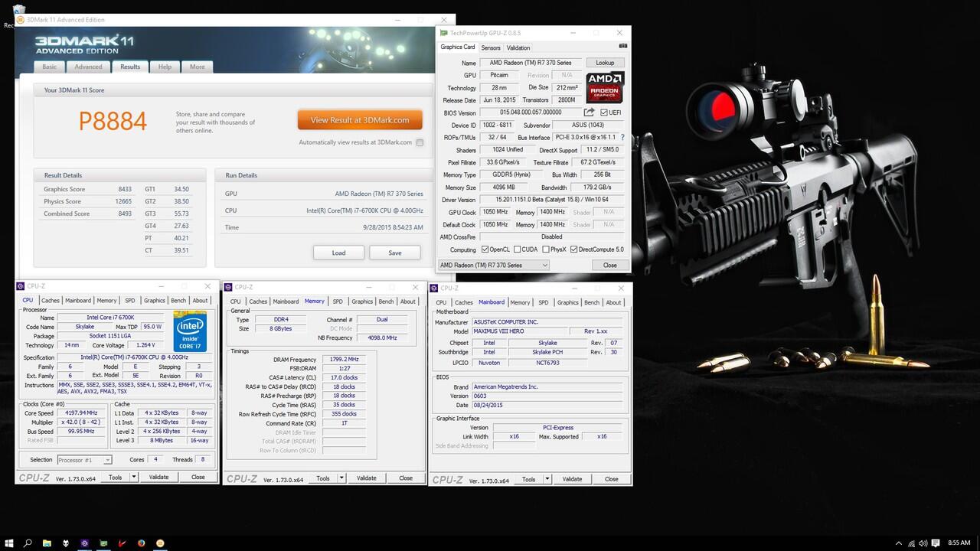Switch to the Advanced tab in 3DMark 11
The image size is (980, 551).
coord(88,67)
